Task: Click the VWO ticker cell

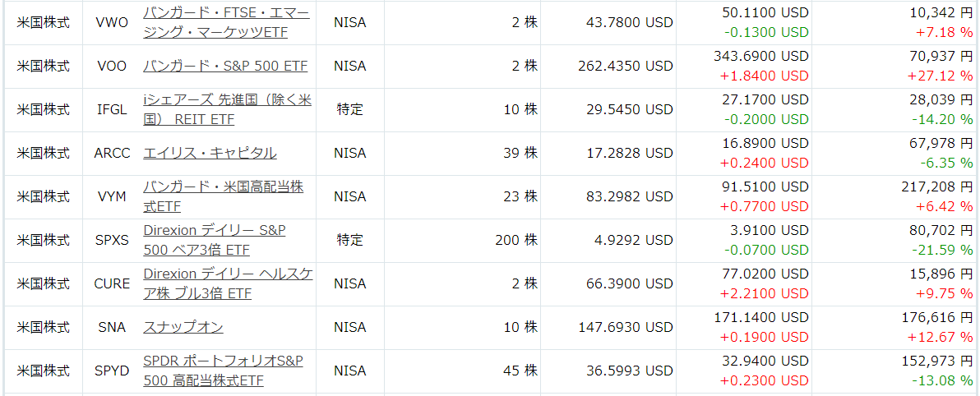Action: (113, 22)
